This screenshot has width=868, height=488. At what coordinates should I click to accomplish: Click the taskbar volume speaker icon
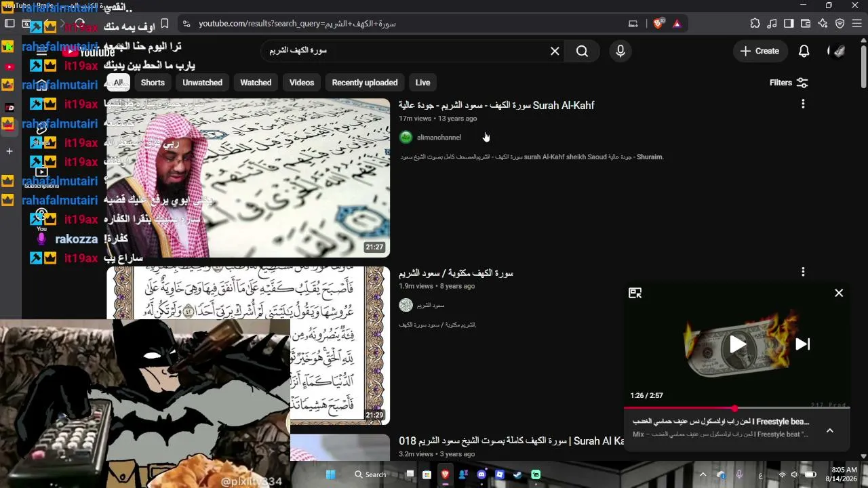coord(795,474)
